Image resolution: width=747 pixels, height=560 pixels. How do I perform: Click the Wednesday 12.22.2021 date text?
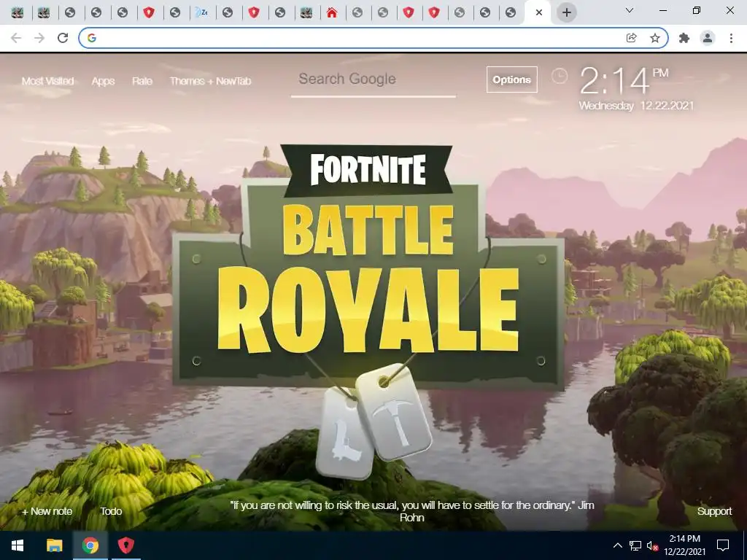point(636,106)
